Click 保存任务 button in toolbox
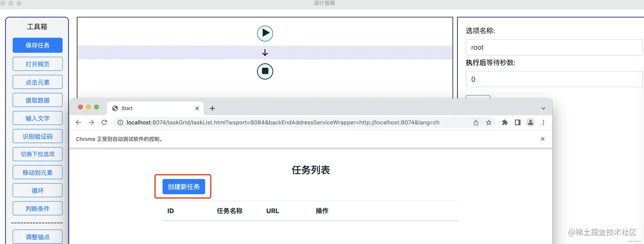This screenshot has width=644, height=244. (37, 45)
